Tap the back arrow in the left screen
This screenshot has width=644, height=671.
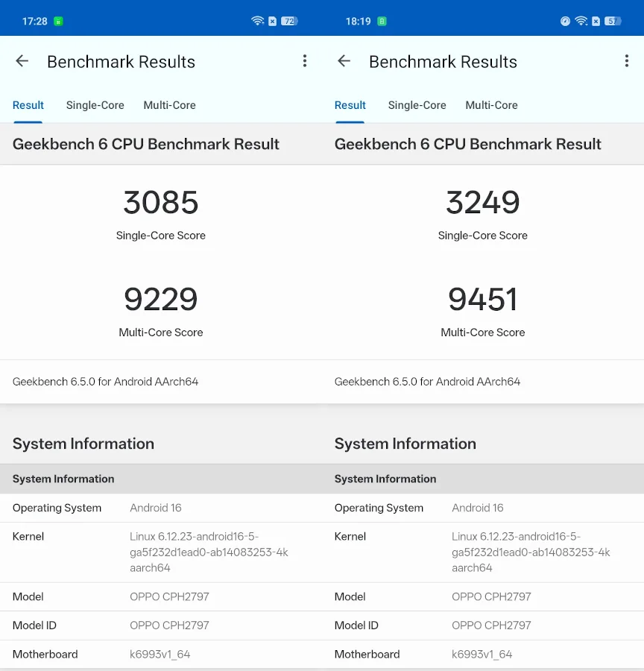(22, 61)
